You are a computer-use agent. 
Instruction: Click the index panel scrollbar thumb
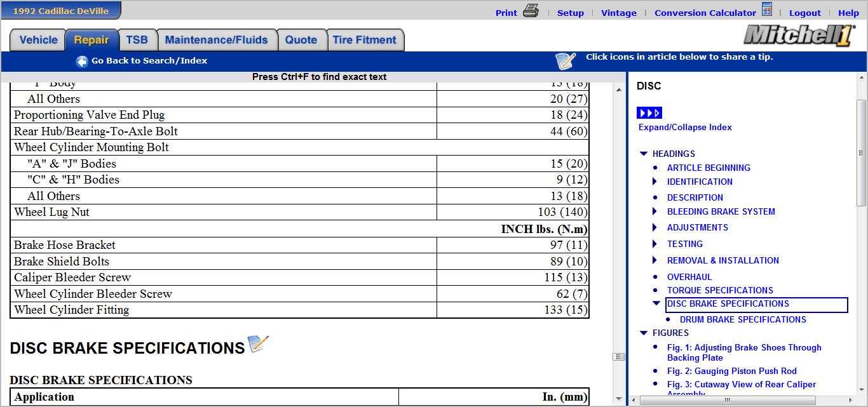(862, 152)
